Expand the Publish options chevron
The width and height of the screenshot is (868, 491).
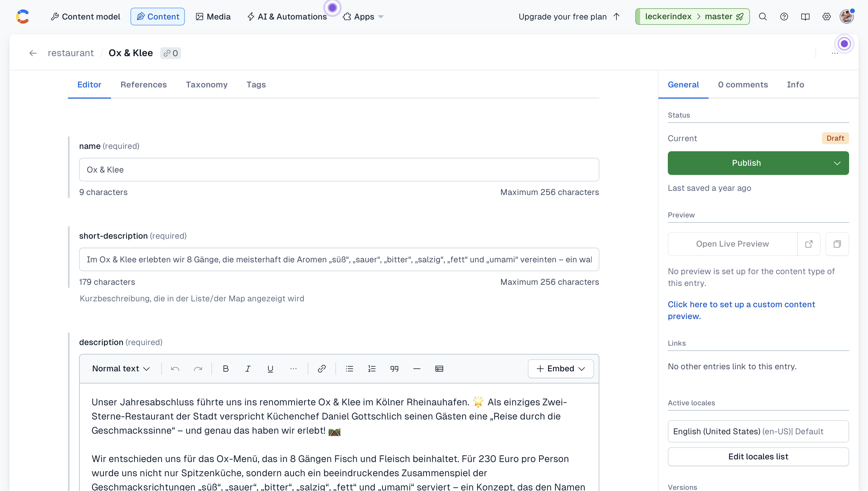838,163
